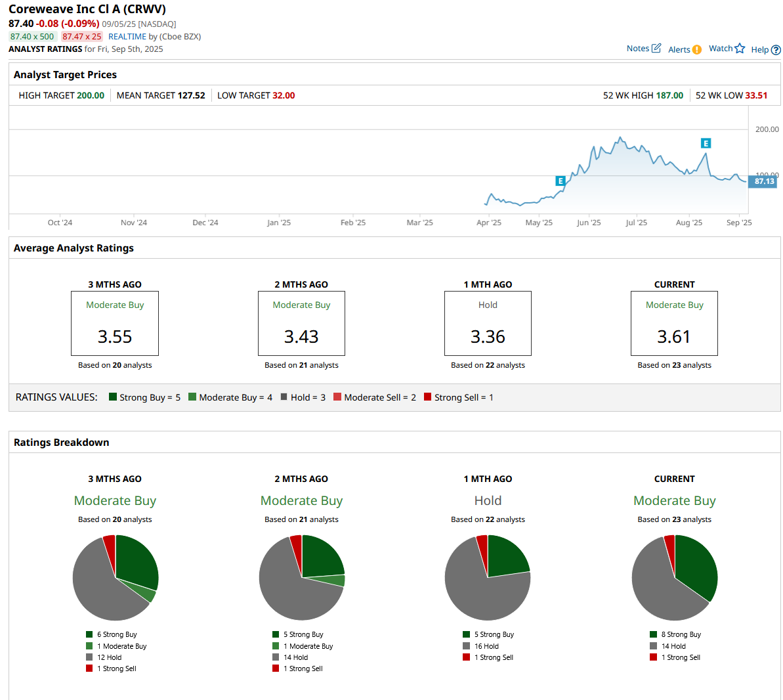The height and width of the screenshot is (700, 783).
Task: Click the price change -0.08 (-0.09%)
Action: coord(68,24)
